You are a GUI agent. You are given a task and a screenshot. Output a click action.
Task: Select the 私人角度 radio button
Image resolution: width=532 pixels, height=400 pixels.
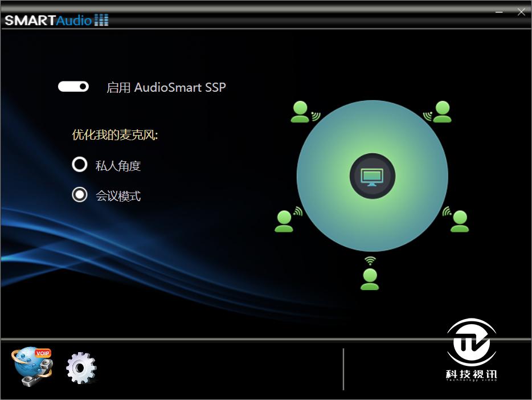(80, 165)
